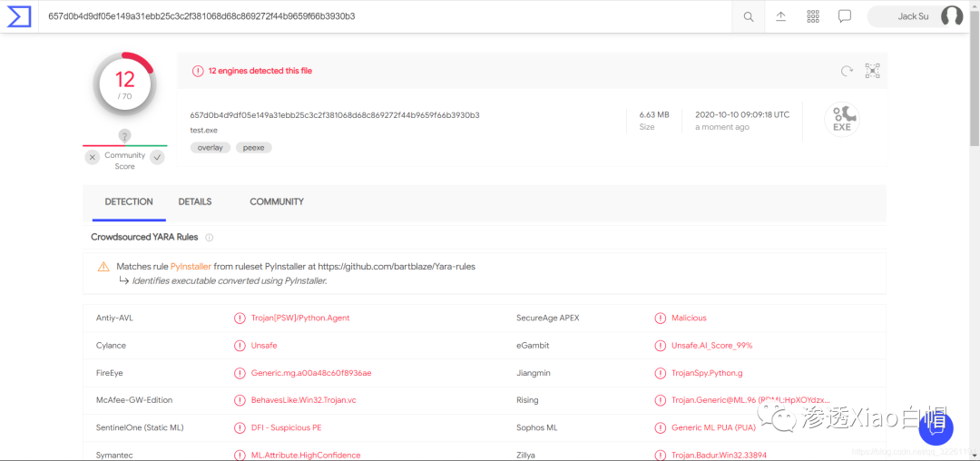Screen dimensions: 980x461
Task: Click the hash search input field
Action: pos(386,16)
